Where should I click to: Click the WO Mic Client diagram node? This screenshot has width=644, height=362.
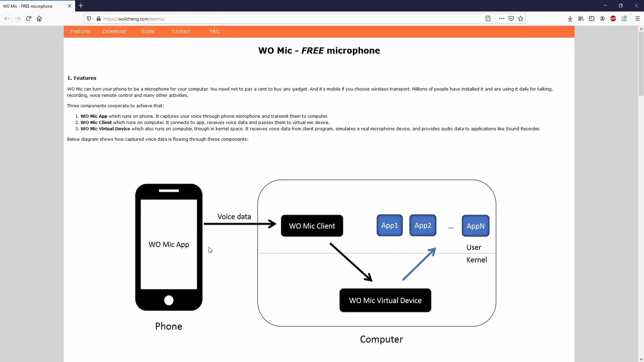[x=312, y=226]
